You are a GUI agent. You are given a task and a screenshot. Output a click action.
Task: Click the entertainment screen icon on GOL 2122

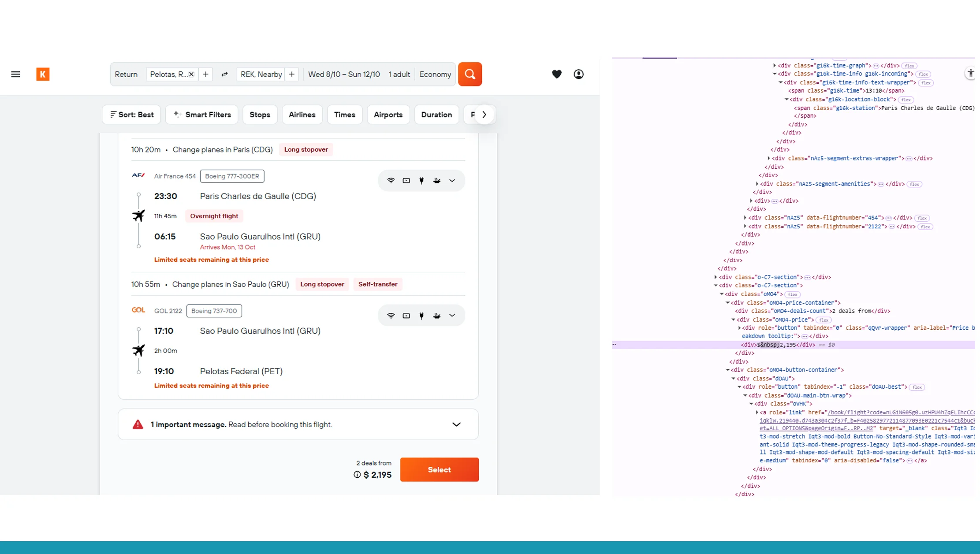point(406,315)
